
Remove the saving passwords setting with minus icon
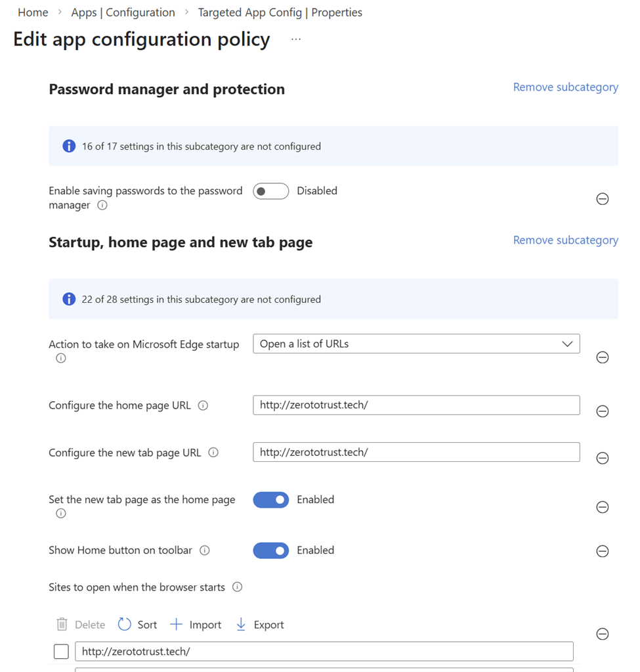coord(602,199)
